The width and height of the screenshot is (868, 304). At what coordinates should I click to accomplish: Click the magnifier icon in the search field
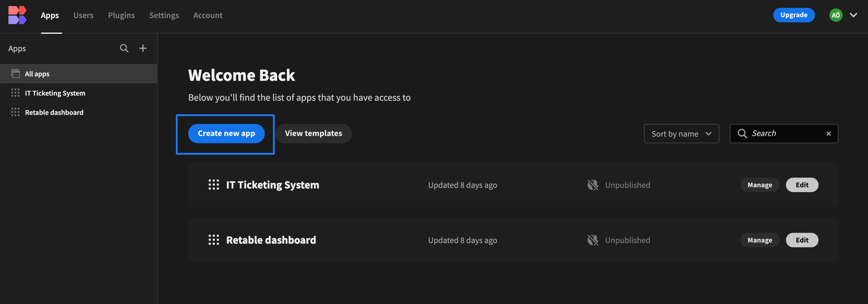click(x=742, y=134)
